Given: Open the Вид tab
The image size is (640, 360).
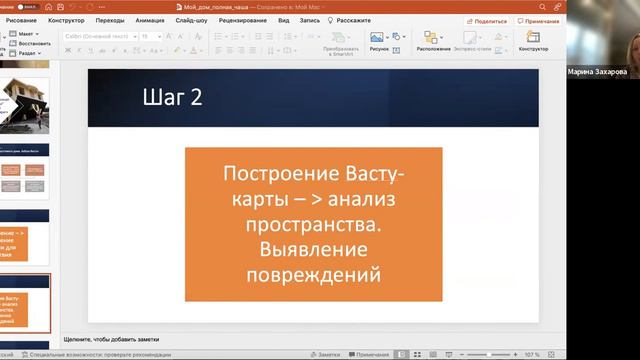Looking at the screenshot, I should (x=284, y=20).
